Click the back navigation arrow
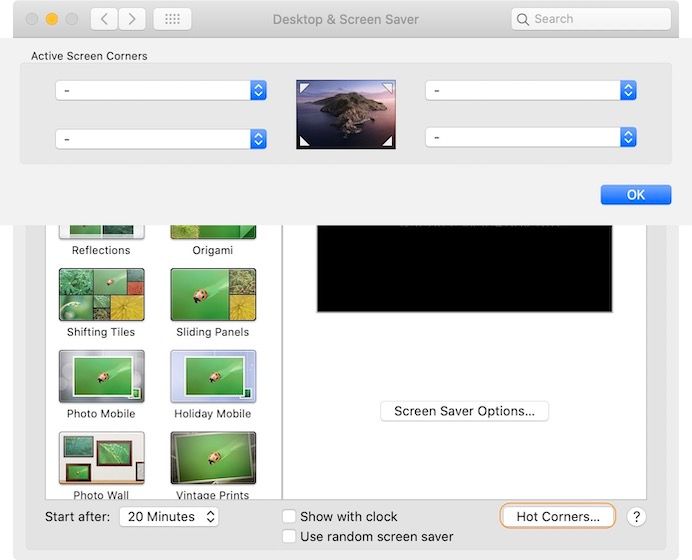This screenshot has width=692, height=560. click(x=105, y=19)
